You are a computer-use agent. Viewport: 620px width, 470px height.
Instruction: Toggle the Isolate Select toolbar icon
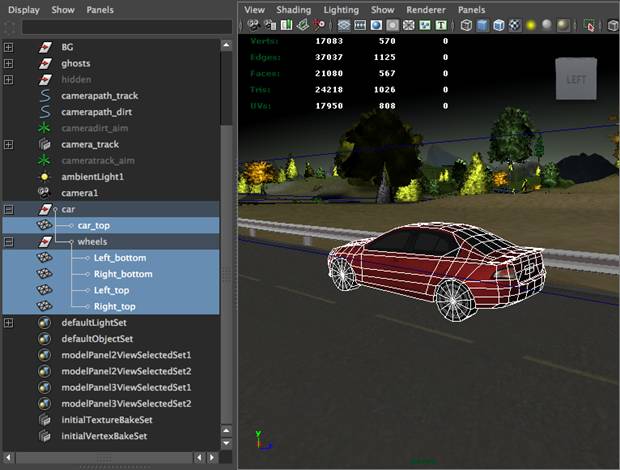click(589, 25)
